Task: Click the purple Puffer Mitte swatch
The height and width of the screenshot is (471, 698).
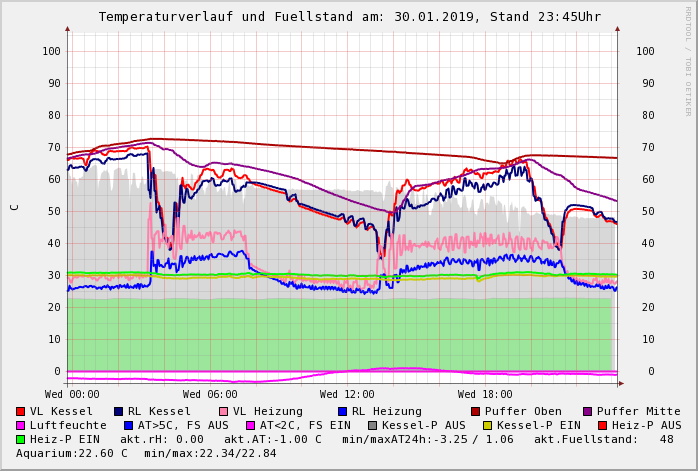Action: [x=588, y=411]
